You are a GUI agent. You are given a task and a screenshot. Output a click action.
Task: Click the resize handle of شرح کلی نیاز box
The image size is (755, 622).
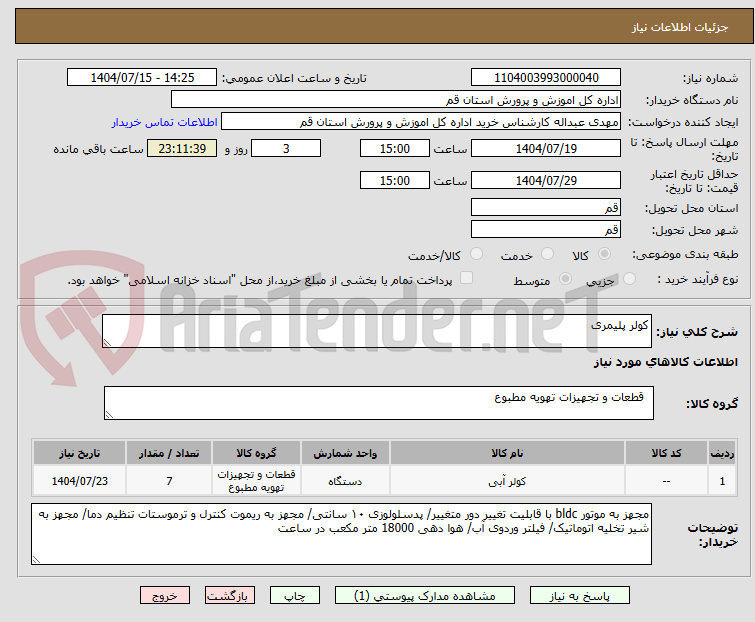pos(107,343)
